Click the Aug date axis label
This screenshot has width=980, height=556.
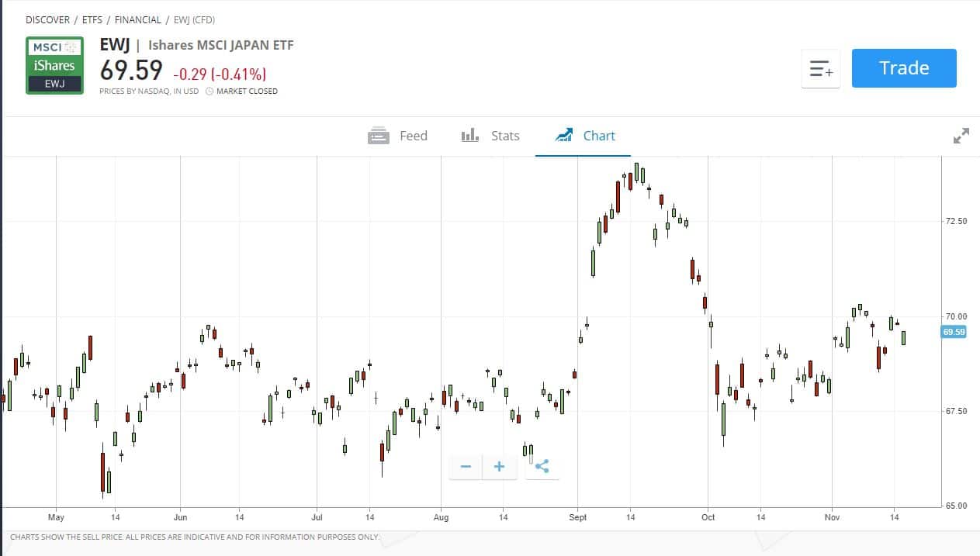(x=441, y=517)
